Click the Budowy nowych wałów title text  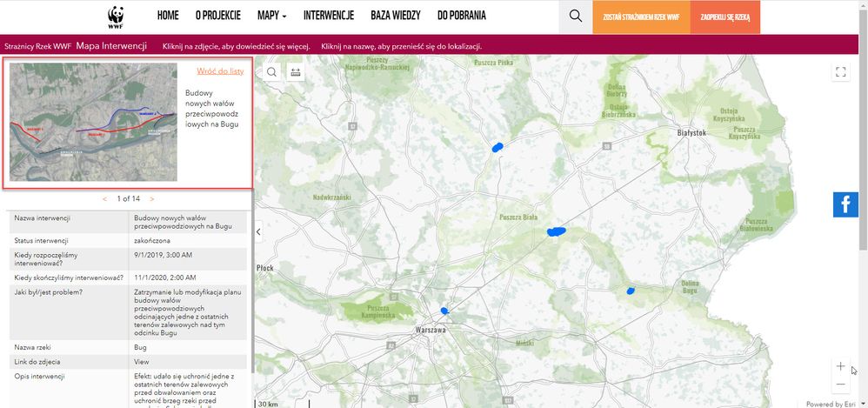(x=212, y=109)
